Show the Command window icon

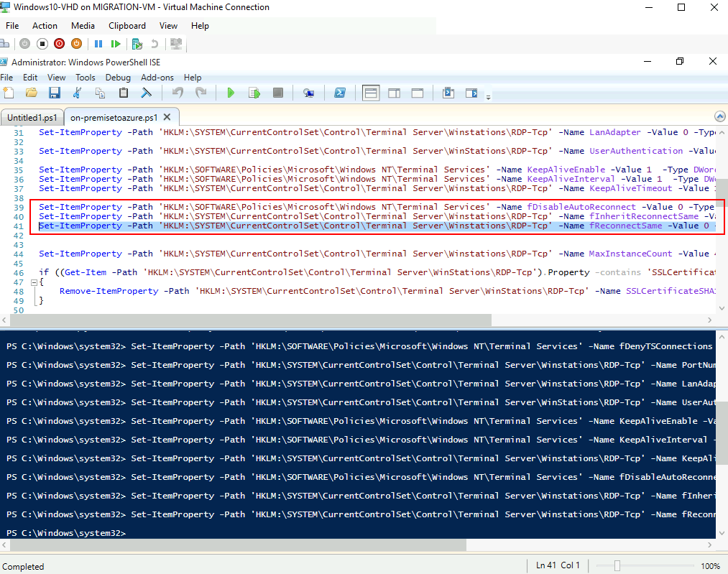(448, 93)
